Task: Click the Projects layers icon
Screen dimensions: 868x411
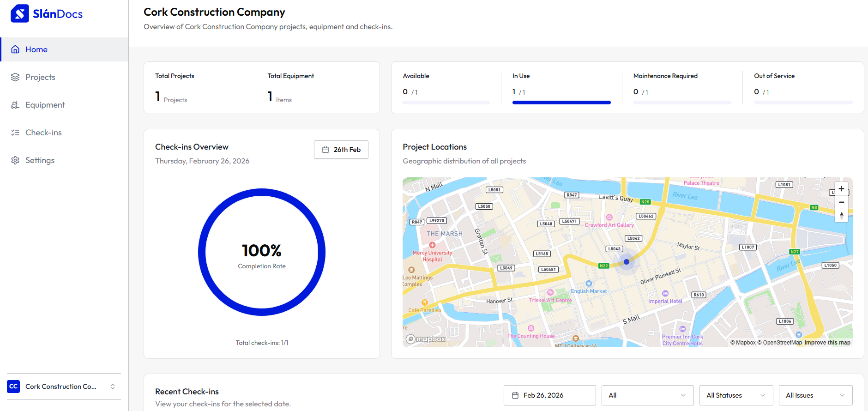Action: 15,77
